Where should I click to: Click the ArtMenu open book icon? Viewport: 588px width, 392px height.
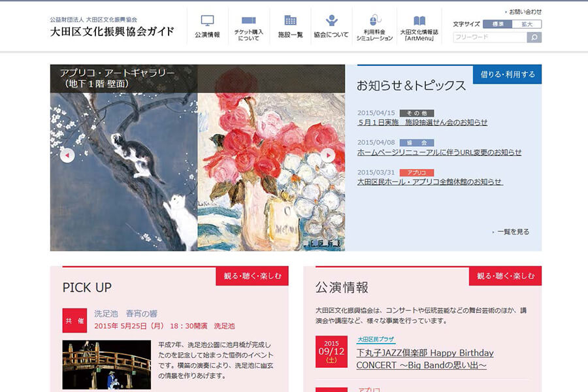(x=419, y=20)
